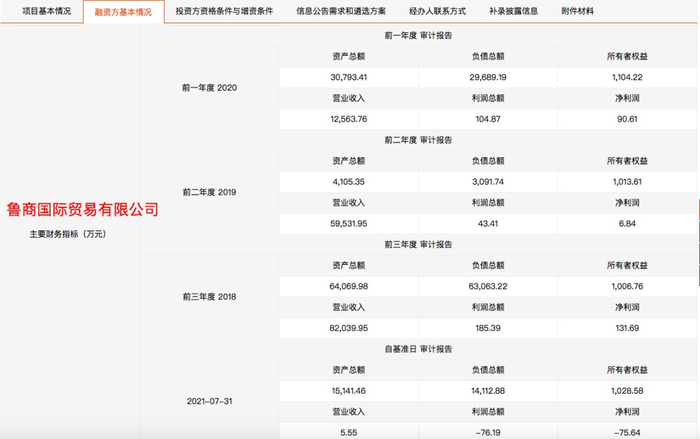Open the 补录披露信息 tab
The width and height of the screenshot is (700, 439).
pos(513,11)
